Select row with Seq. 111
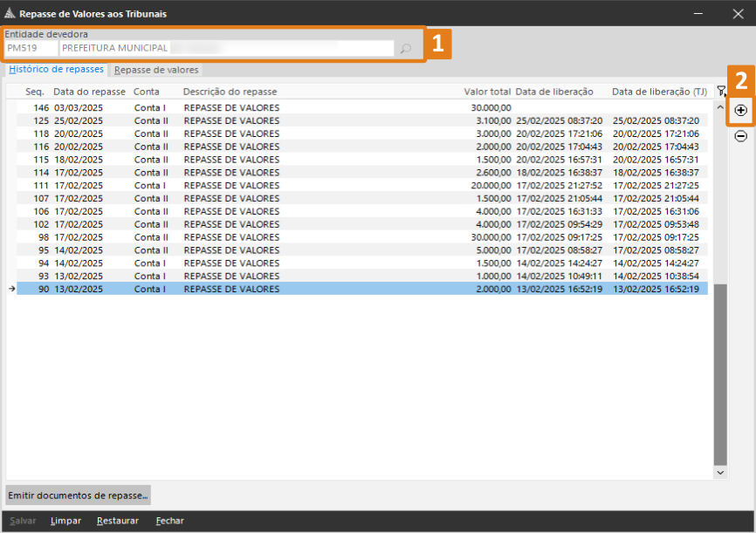756x533 pixels. 362,186
